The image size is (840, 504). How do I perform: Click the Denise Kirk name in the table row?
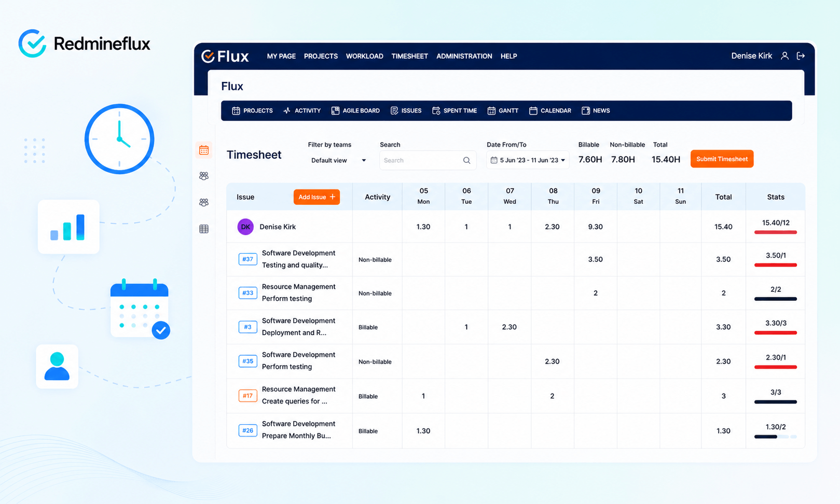278,227
